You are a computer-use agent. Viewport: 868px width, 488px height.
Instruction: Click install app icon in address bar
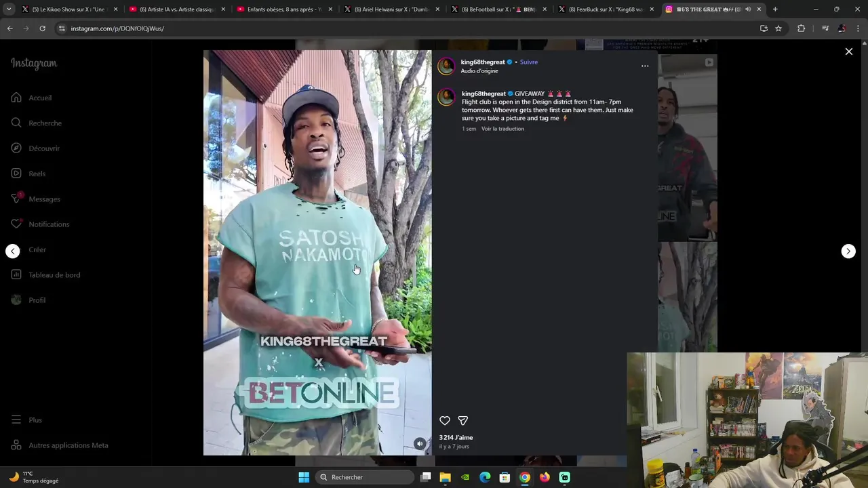764,28
